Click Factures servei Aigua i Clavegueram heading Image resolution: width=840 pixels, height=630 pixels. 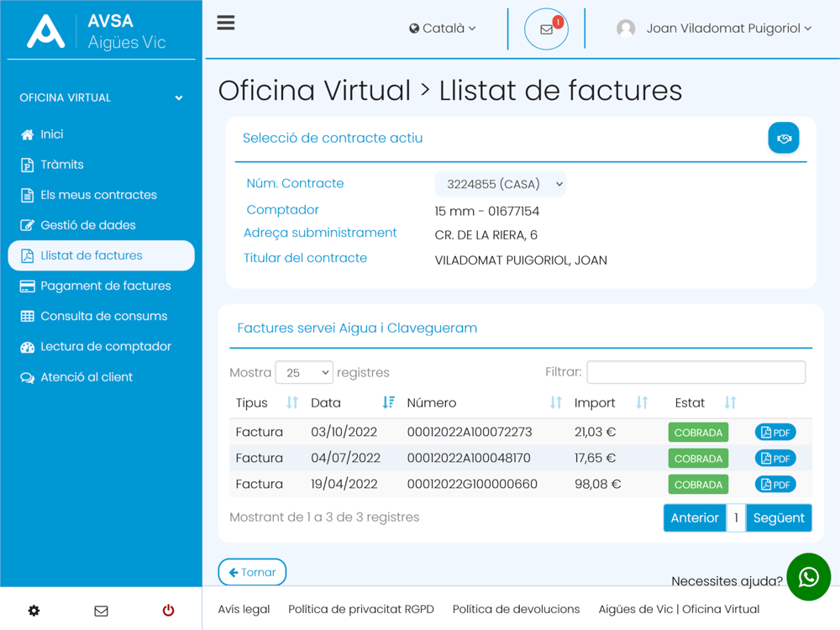357,328
